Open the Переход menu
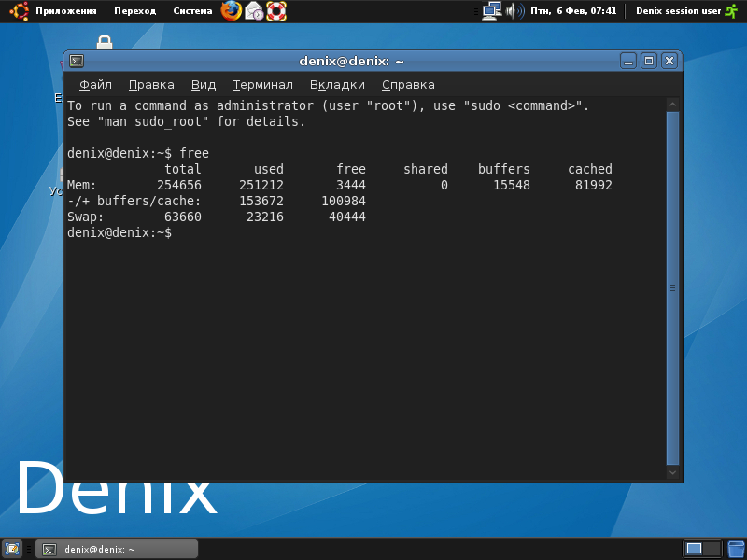 pos(134,11)
